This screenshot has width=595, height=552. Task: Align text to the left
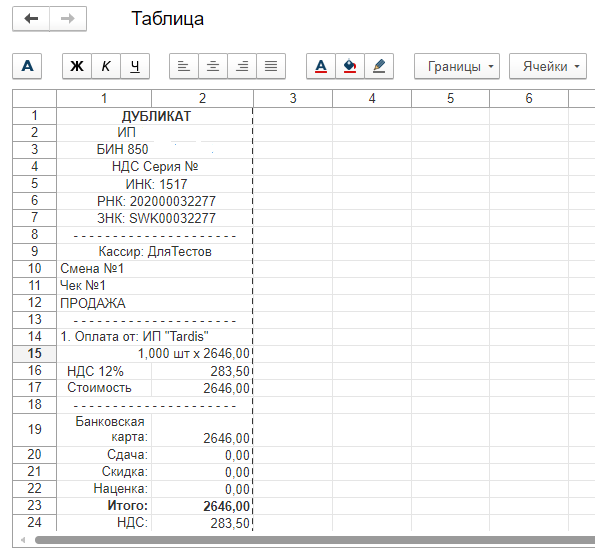[184, 66]
